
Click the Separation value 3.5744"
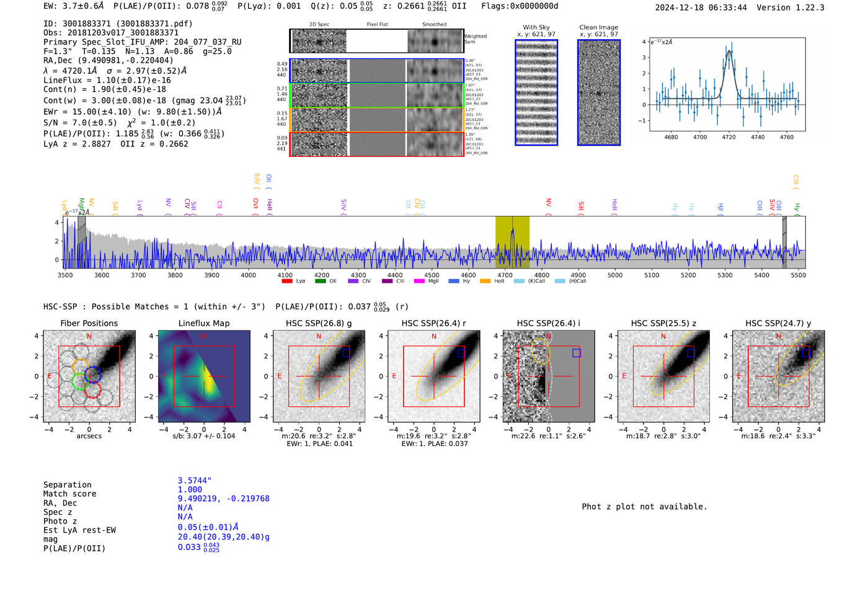195,481
